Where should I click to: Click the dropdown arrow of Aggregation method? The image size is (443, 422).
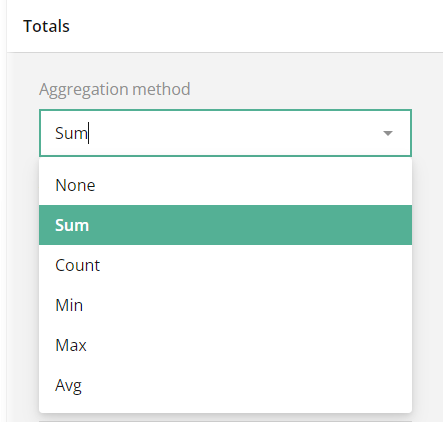tap(388, 133)
